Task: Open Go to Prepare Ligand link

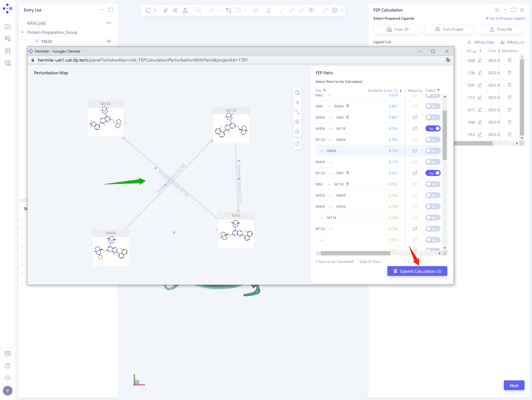Action: tap(505, 18)
